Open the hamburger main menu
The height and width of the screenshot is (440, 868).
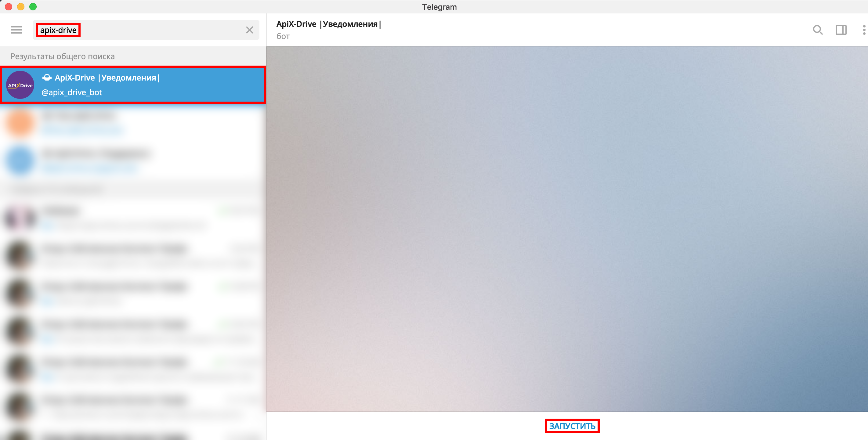16,30
